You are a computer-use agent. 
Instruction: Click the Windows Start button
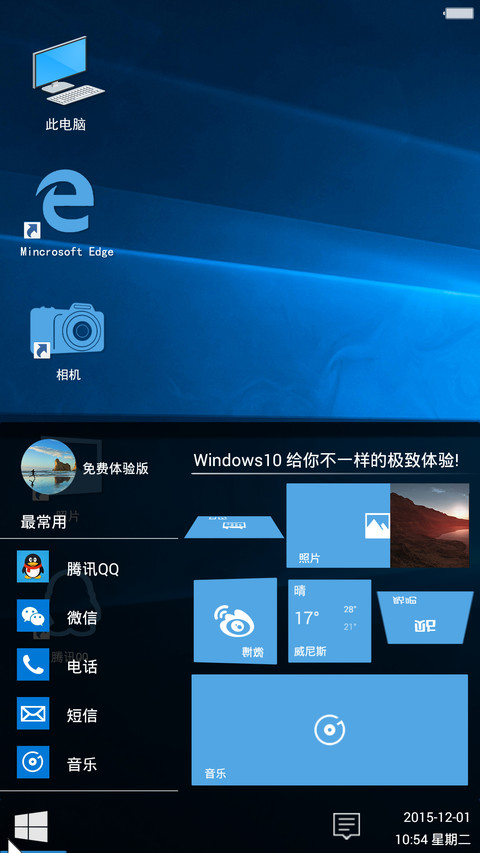(31, 826)
